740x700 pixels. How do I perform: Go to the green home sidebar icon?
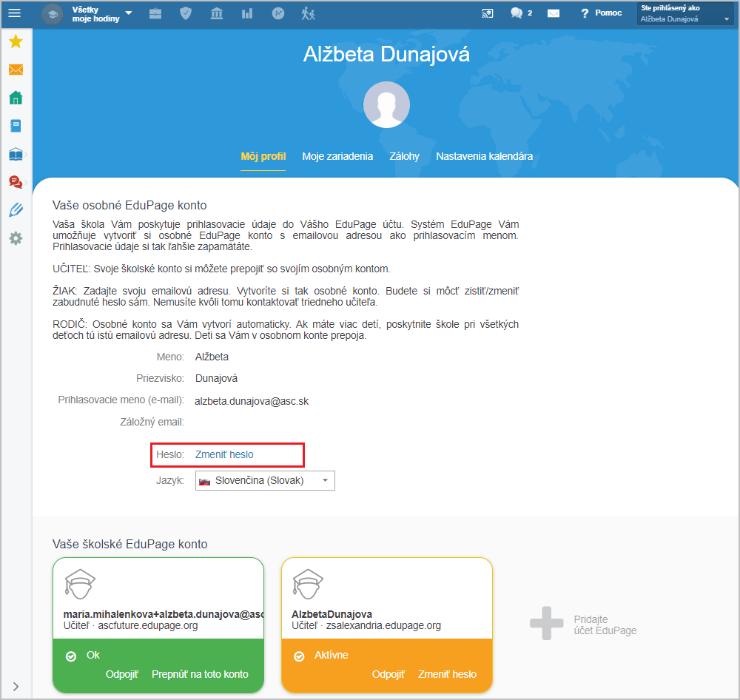pos(16,98)
